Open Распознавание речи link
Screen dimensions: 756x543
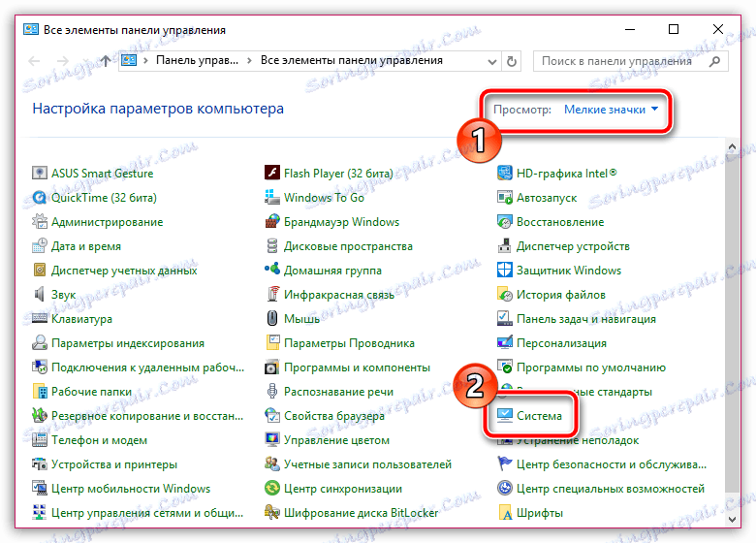pos(338,392)
